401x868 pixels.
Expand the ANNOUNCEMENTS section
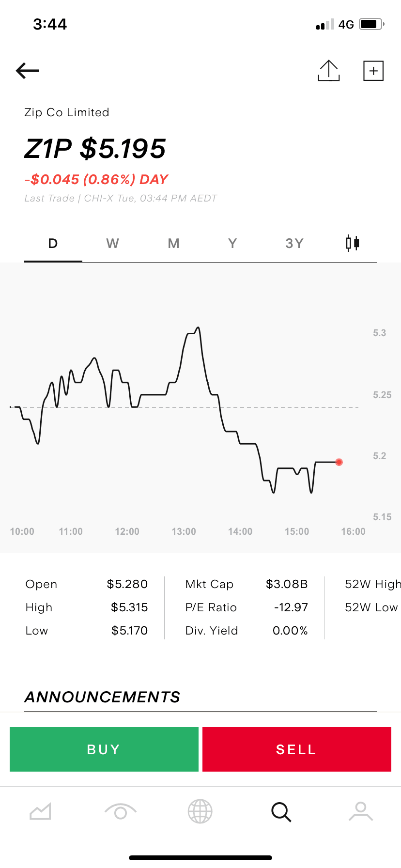(102, 697)
